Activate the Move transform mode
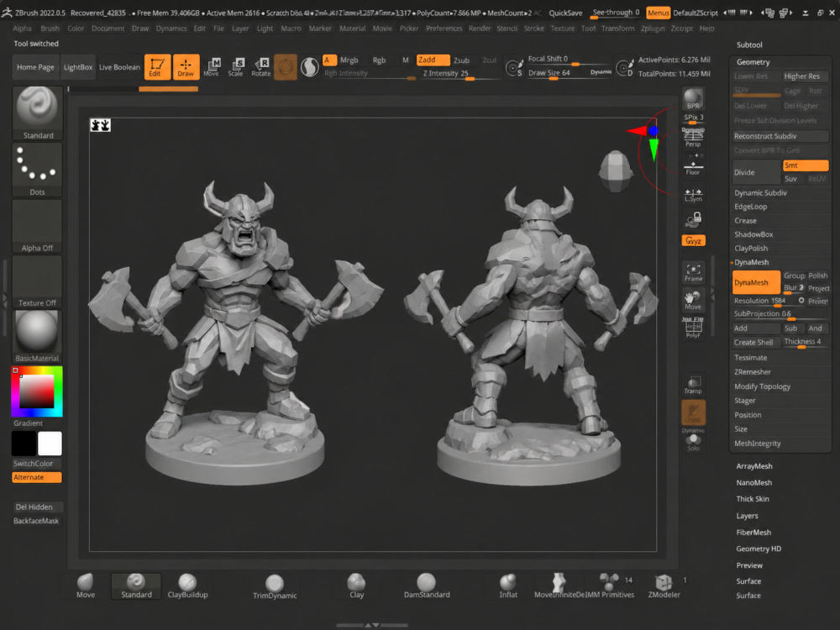Image resolution: width=840 pixels, height=630 pixels. click(212, 67)
